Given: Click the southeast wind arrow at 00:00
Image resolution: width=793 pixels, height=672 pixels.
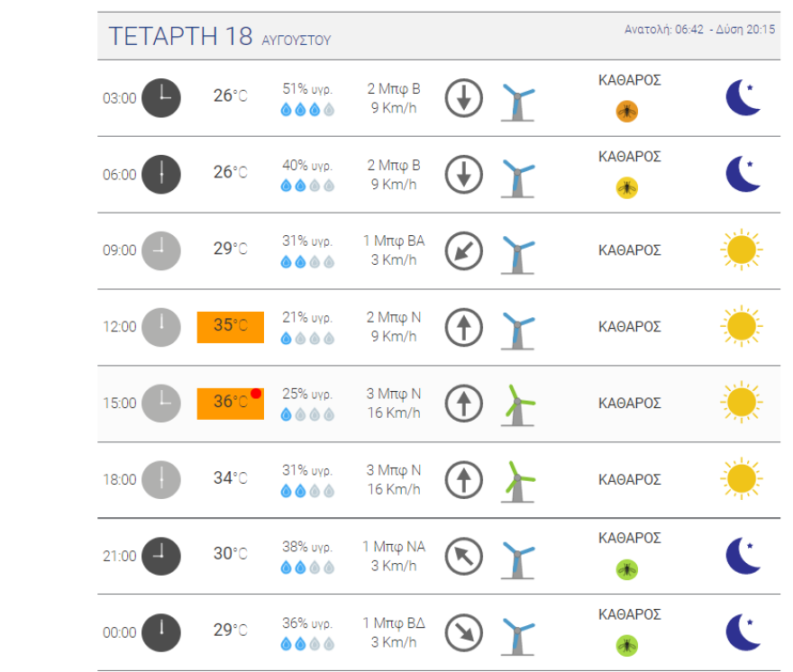Looking at the screenshot, I should click(464, 632).
